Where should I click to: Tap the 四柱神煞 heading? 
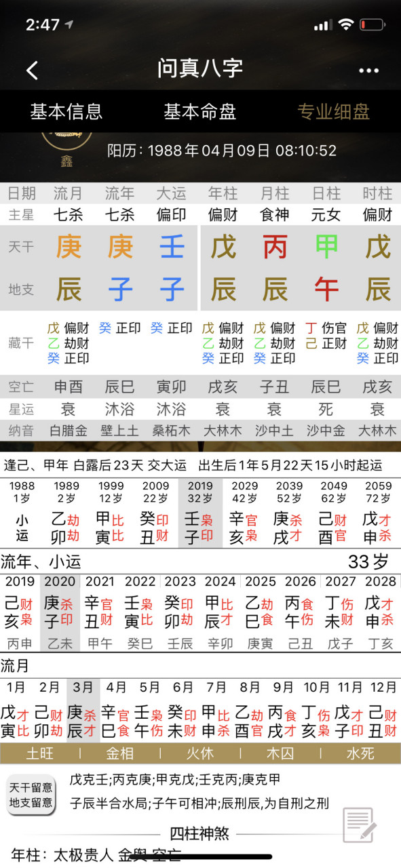pyautogui.click(x=199, y=833)
